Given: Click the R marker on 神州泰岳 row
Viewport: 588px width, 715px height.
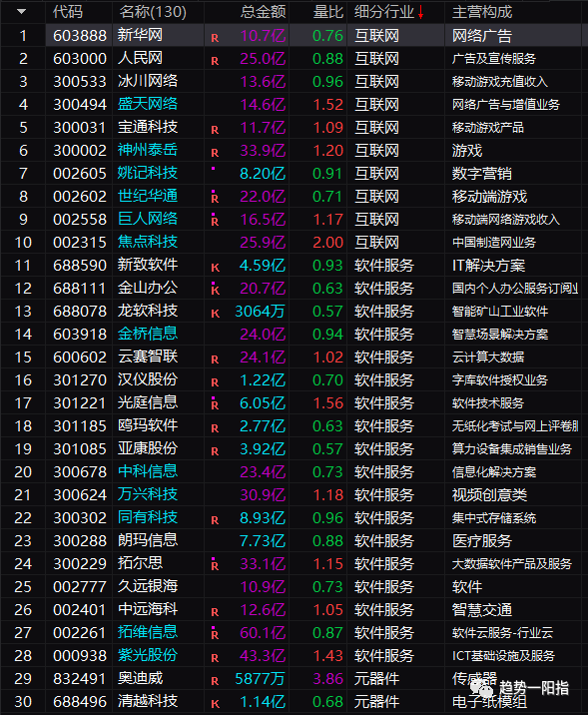Looking at the screenshot, I should click(x=215, y=153).
